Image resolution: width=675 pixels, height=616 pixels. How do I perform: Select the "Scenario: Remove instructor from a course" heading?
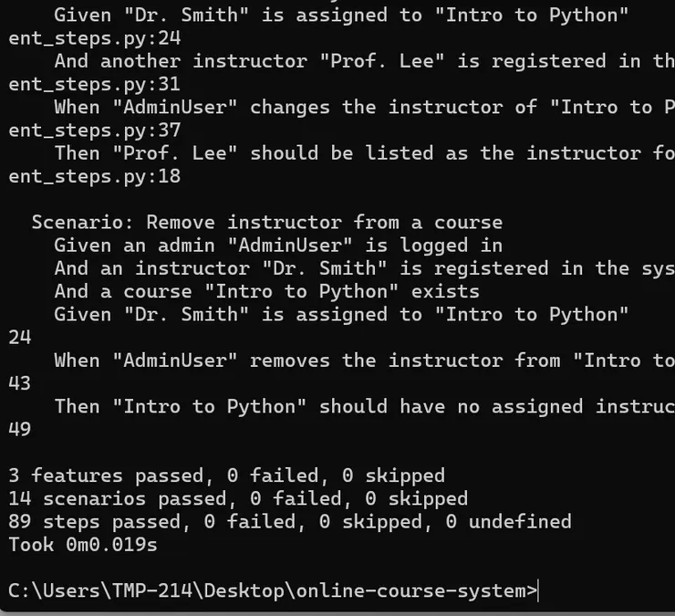click(x=266, y=222)
